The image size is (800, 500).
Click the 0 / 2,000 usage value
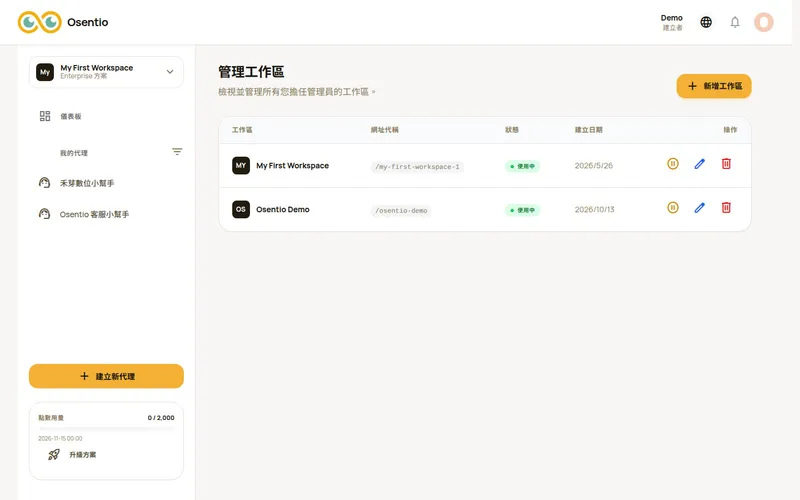pyautogui.click(x=161, y=417)
